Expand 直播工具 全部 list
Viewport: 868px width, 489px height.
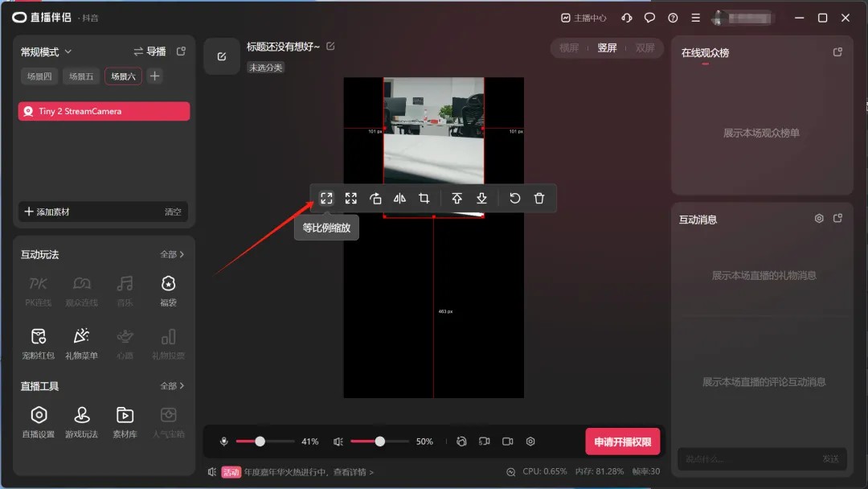(172, 386)
